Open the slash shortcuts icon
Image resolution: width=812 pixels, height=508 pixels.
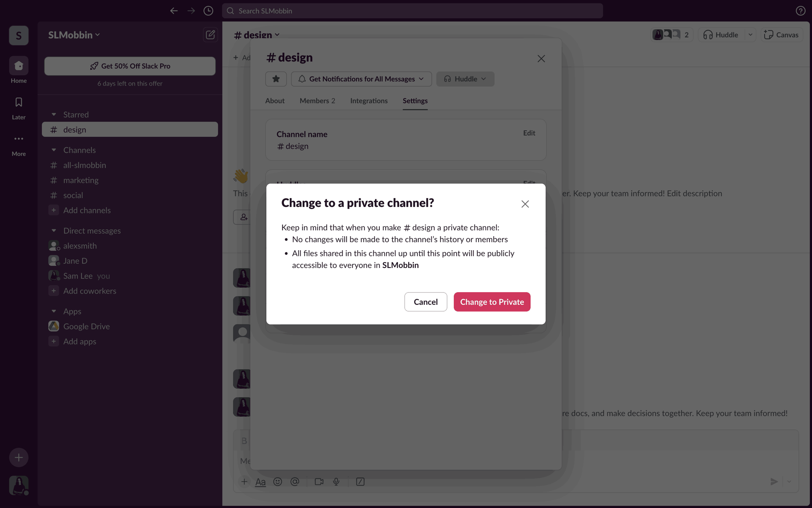point(360,482)
